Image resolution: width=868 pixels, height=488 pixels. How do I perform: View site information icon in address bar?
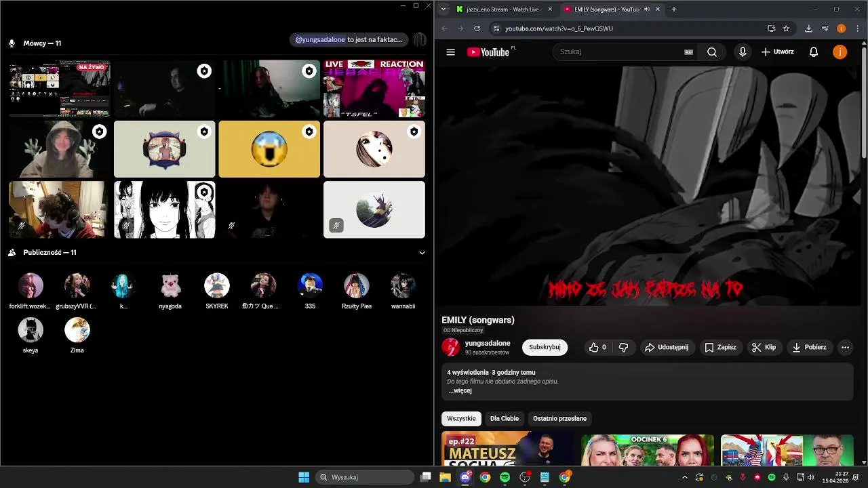coord(496,28)
